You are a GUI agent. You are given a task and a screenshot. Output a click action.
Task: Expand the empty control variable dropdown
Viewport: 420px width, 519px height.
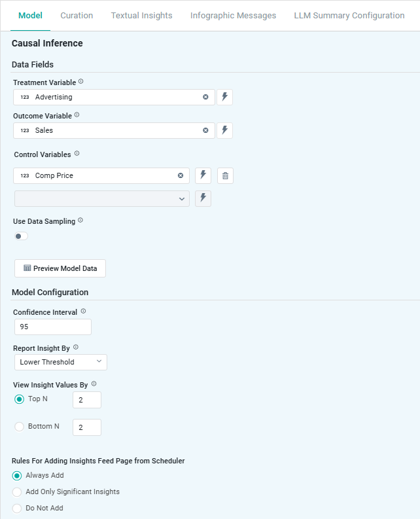[x=101, y=199]
